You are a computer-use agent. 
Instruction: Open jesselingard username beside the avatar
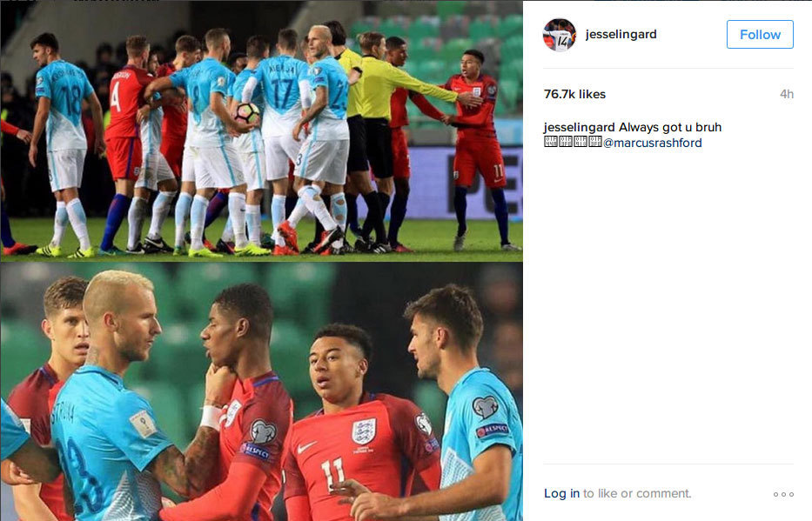(621, 34)
